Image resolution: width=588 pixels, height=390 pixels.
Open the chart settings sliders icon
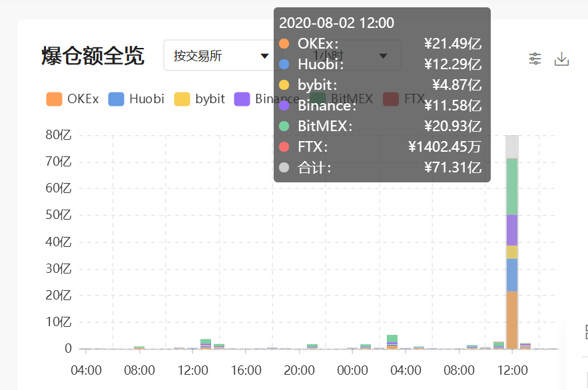[535, 59]
